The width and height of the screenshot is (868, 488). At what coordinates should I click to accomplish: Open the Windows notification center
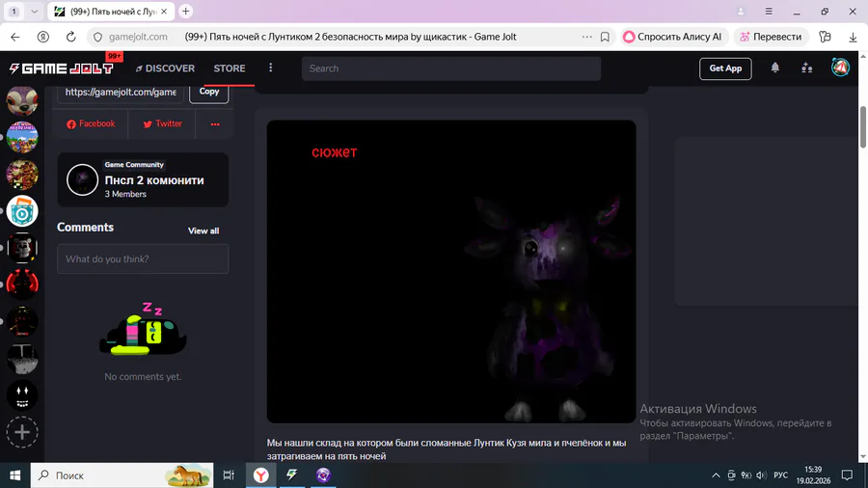[x=847, y=475]
